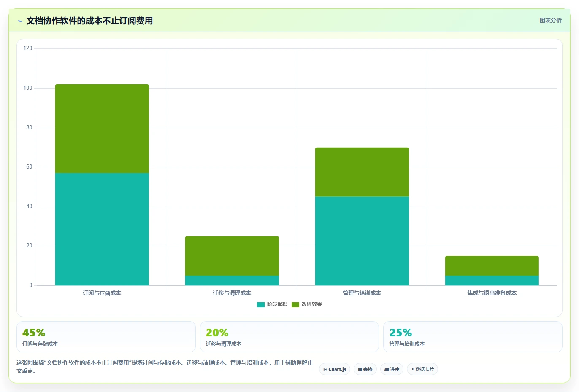Select the teal bar segment for 订阅与存储成本
Viewport: 579px width, 392px height.
pos(102,229)
